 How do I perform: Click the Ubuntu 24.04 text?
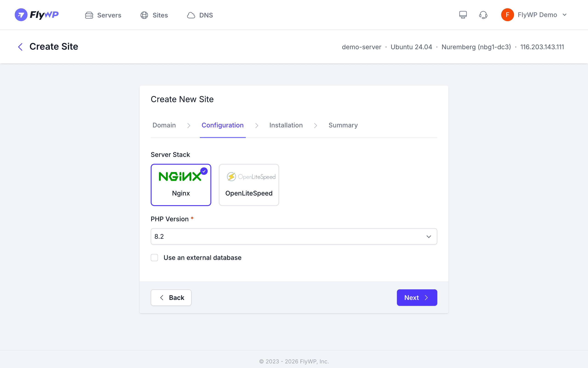pyautogui.click(x=411, y=47)
